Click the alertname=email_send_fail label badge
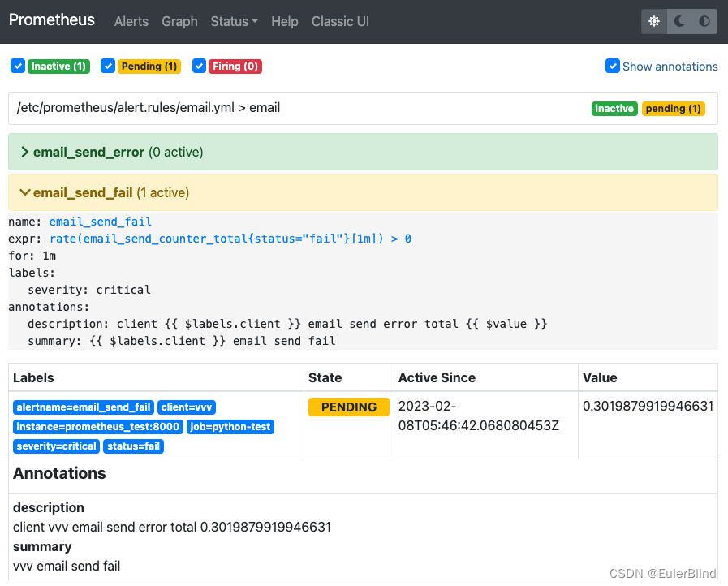The height and width of the screenshot is (586, 728). pos(84,407)
